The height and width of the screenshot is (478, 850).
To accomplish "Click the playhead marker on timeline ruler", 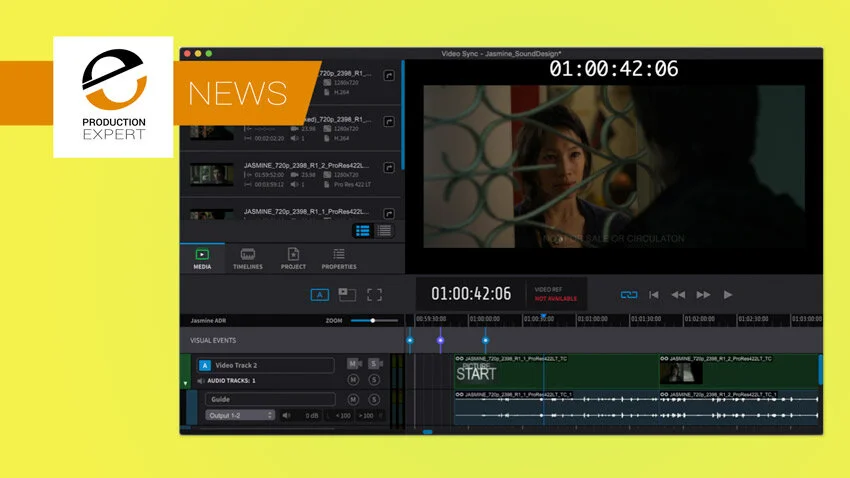I will point(543,316).
